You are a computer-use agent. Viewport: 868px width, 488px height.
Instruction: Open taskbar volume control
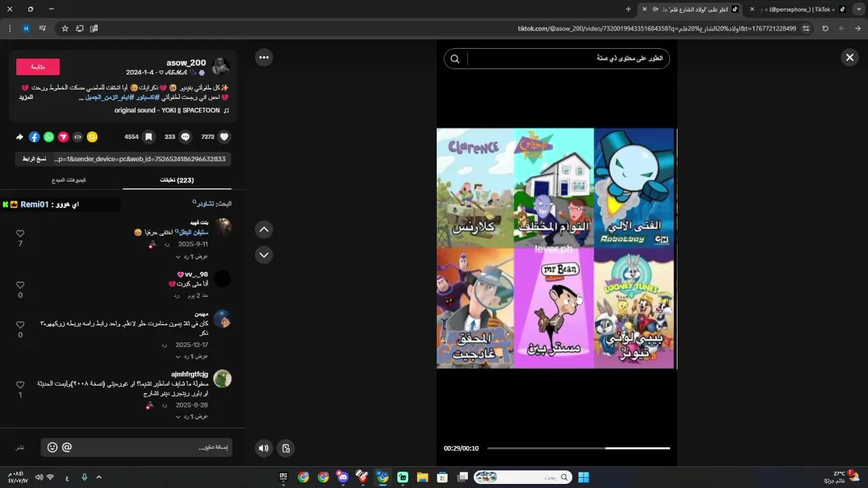(39, 477)
